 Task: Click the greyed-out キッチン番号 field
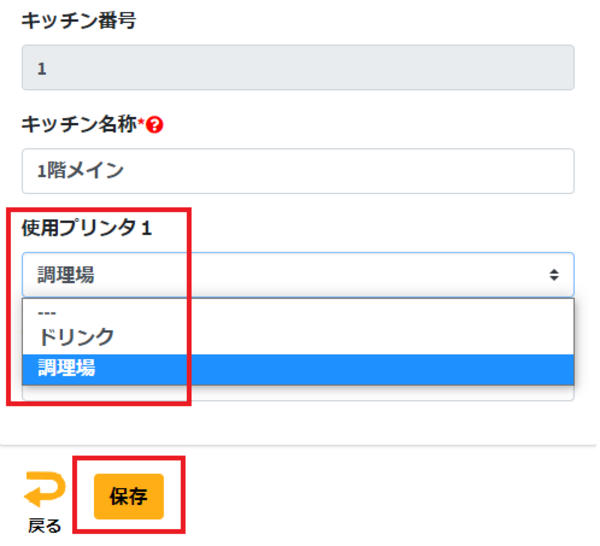pos(298,69)
